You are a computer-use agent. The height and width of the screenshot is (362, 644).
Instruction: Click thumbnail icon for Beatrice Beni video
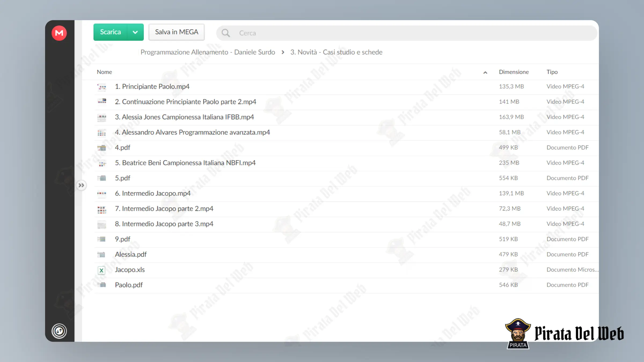click(x=102, y=163)
